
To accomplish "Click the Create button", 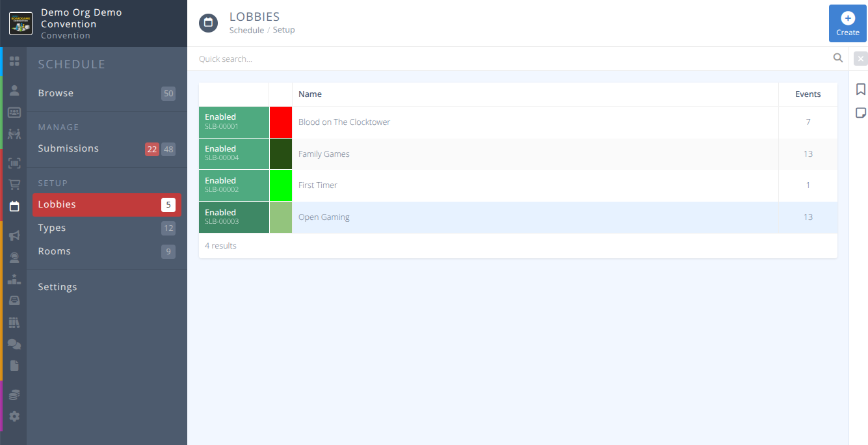I will pos(847,23).
